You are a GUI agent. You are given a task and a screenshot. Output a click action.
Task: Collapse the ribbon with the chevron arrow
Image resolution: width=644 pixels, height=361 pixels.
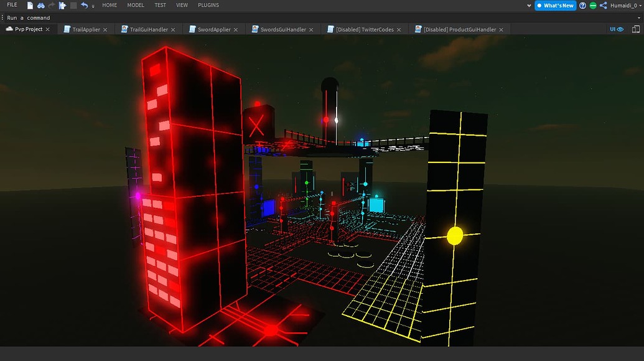[x=530, y=5]
